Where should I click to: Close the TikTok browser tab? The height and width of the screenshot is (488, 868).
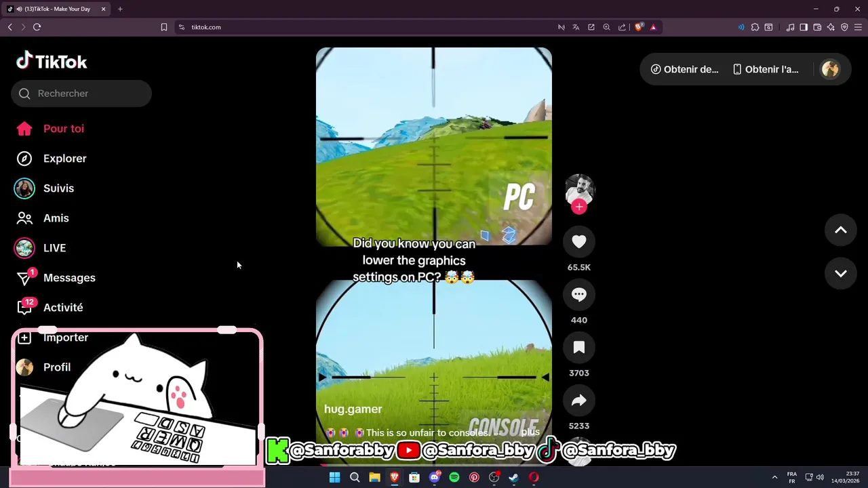click(103, 9)
